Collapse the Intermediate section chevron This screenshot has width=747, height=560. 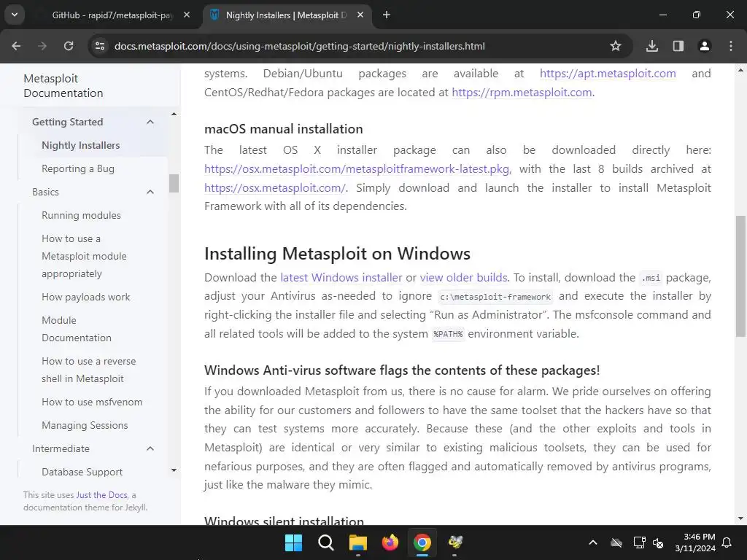pos(150,448)
